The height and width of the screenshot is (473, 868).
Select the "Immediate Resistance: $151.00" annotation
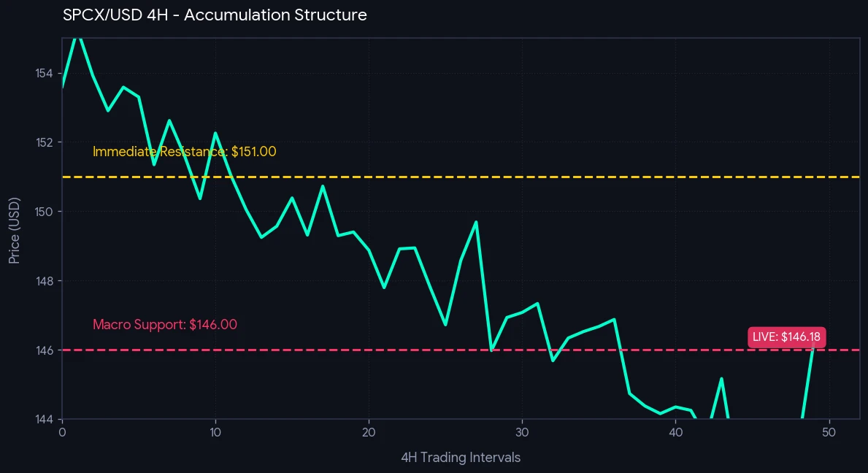coord(185,152)
